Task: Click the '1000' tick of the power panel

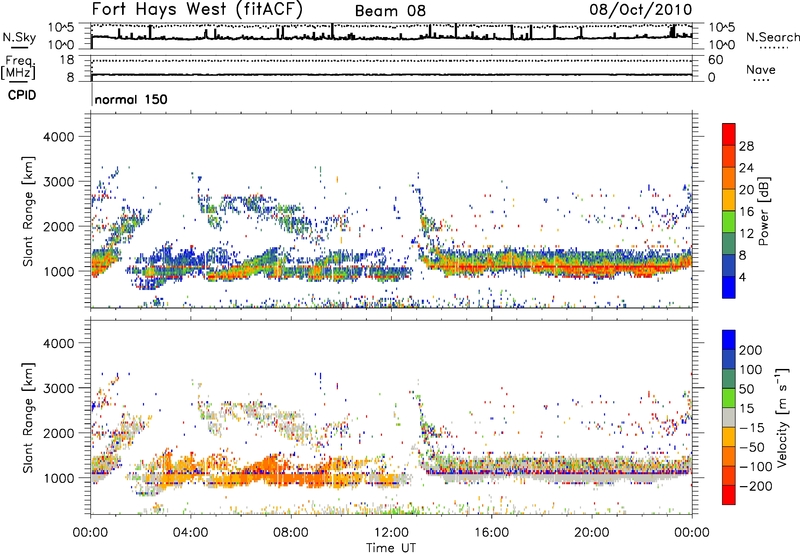Action: 59,271
